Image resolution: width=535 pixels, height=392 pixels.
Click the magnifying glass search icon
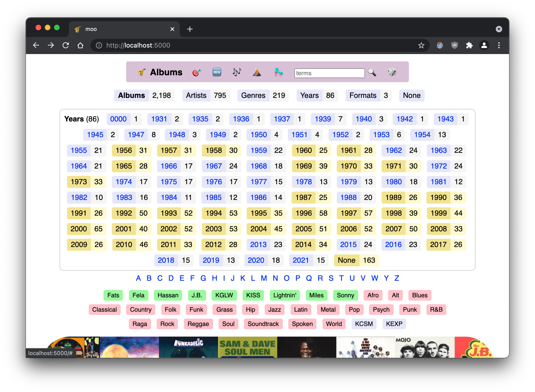pos(372,72)
